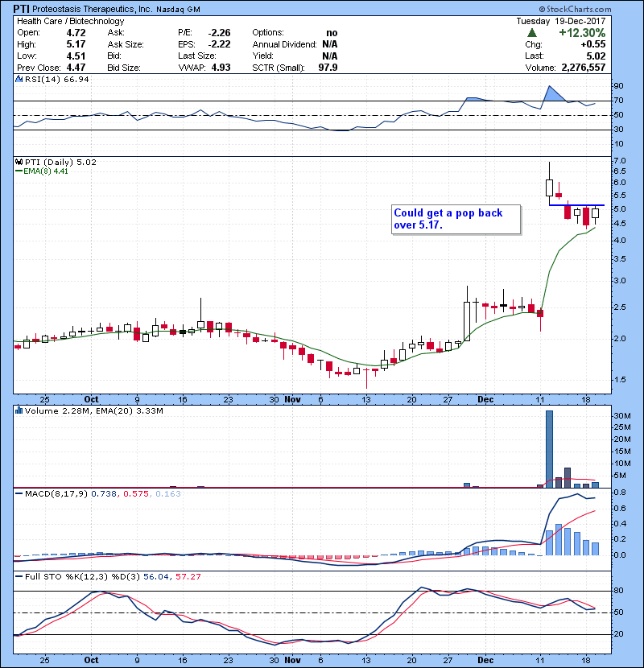This screenshot has height=668, width=644.
Task: Click the Health Care / Biotechnology sector label
Action: click(x=70, y=21)
